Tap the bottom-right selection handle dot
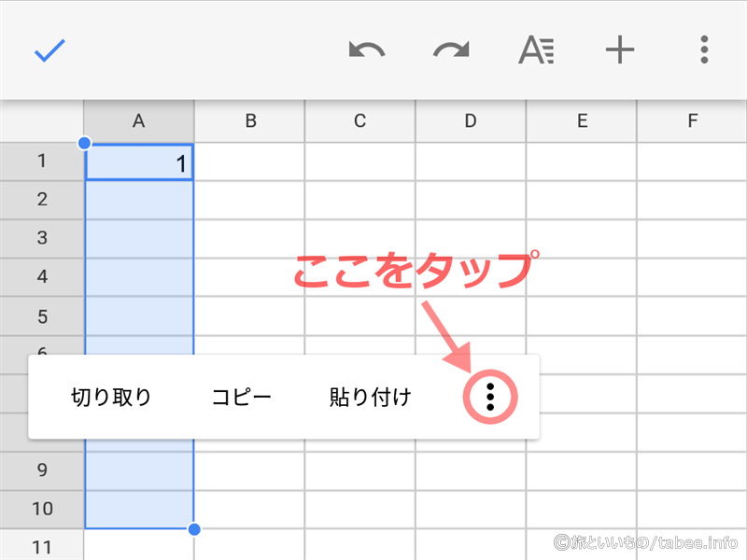This screenshot has height=560, width=747. click(x=194, y=529)
